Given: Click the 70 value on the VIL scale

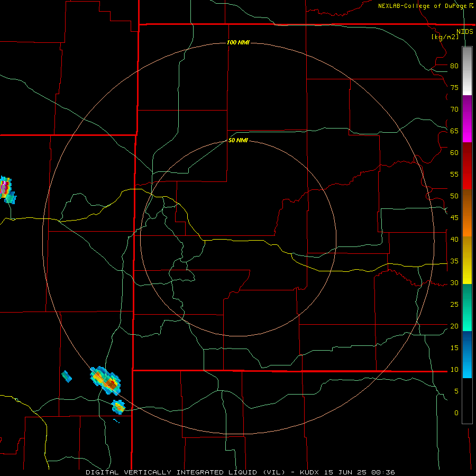Looking at the screenshot, I should click(454, 109).
